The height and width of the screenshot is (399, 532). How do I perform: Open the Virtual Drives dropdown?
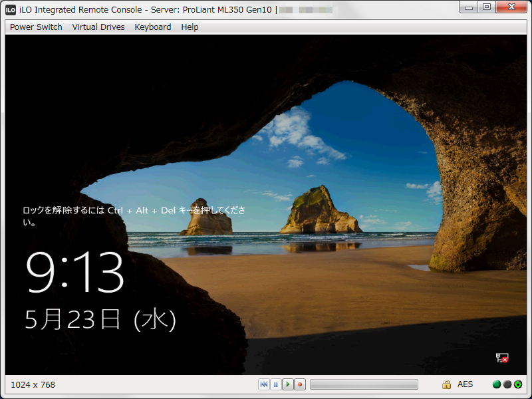click(97, 27)
